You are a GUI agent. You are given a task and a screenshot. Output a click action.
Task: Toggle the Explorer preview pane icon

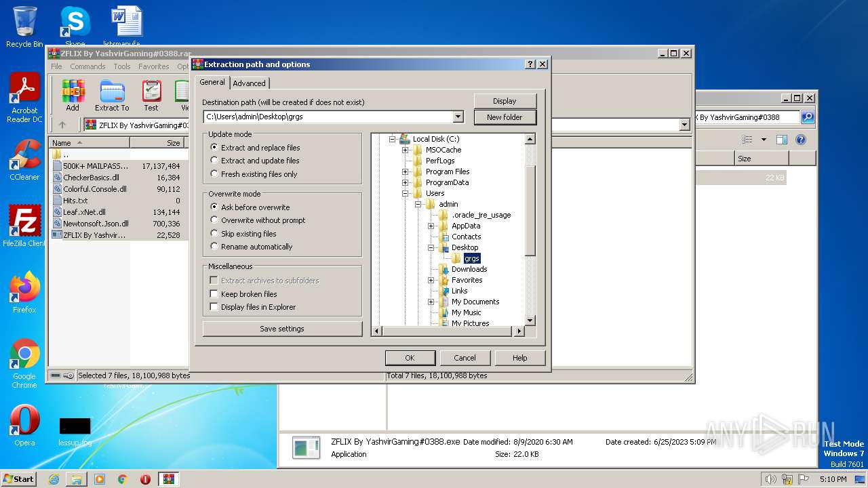pyautogui.click(x=781, y=140)
